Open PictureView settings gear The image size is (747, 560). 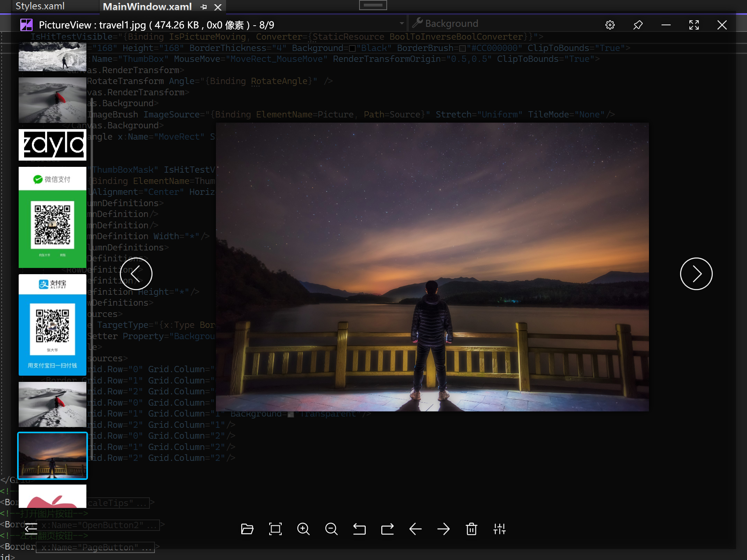coord(610,25)
